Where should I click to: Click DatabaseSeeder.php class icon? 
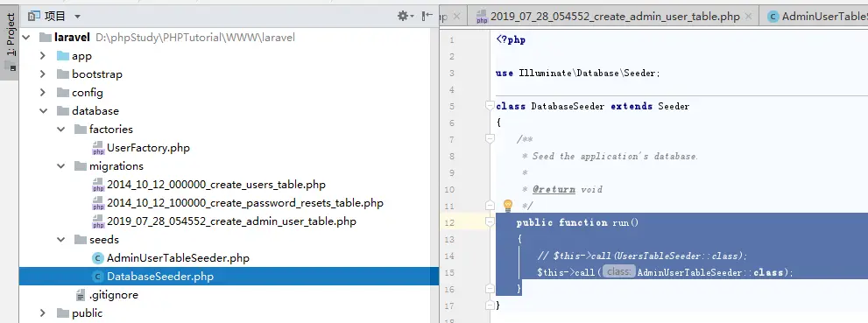coord(98,277)
